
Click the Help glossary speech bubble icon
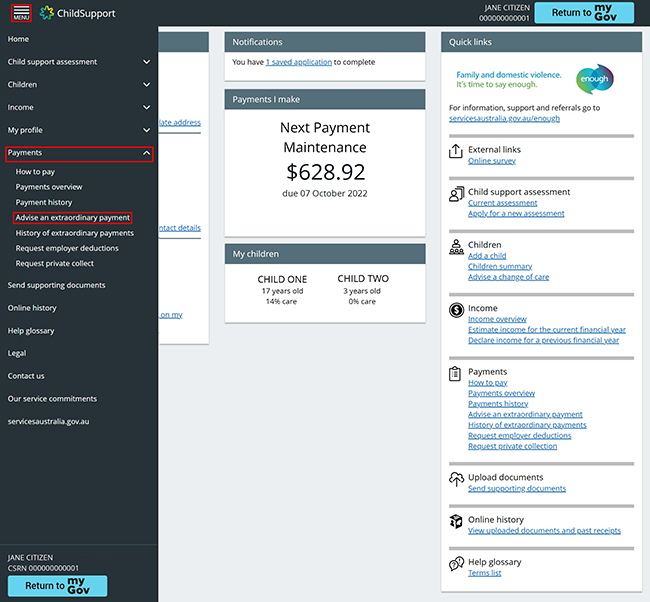[x=456, y=563]
